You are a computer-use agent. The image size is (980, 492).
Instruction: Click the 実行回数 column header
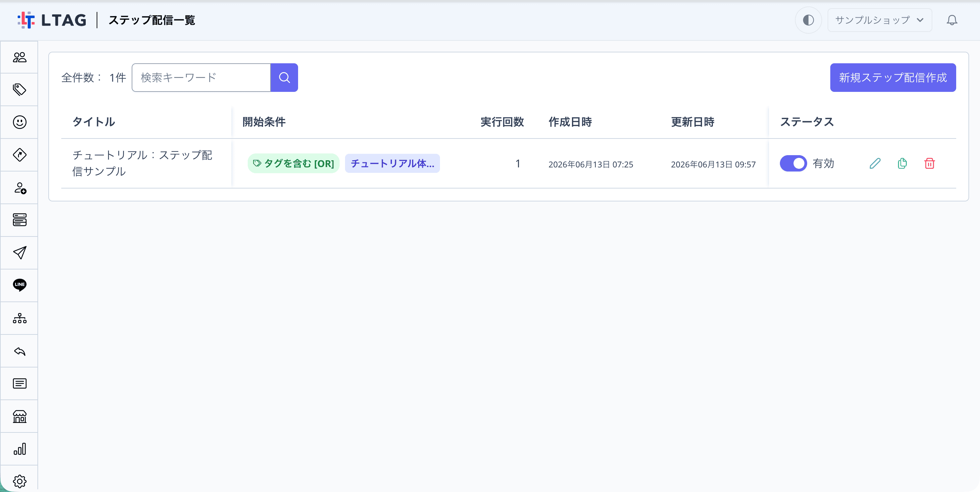coord(502,122)
